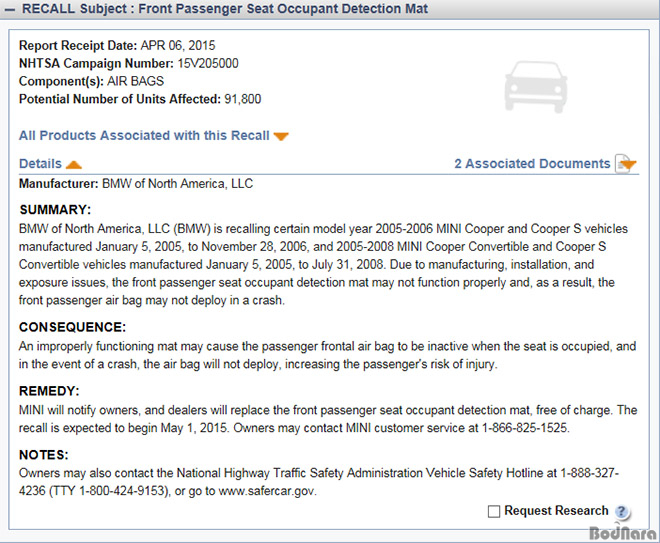Click the Report Receipt Date value
Image resolution: width=660 pixels, height=543 pixels.
click(x=178, y=45)
